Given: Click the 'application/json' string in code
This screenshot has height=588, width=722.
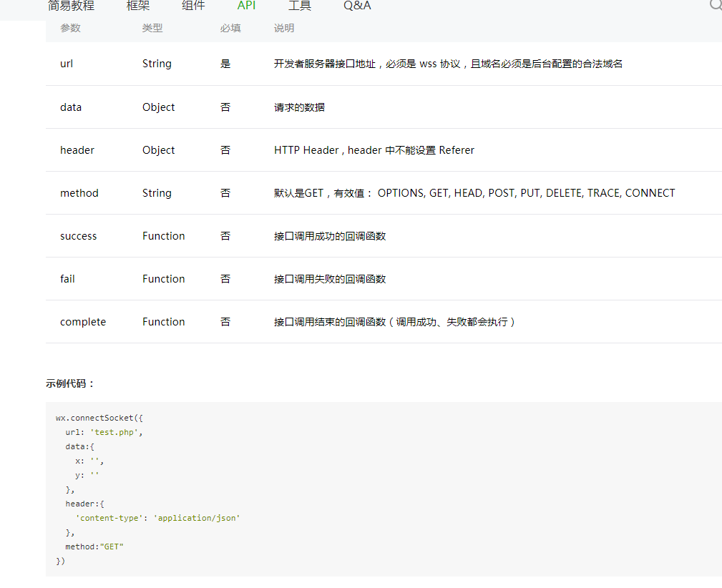Looking at the screenshot, I should pos(197,518).
